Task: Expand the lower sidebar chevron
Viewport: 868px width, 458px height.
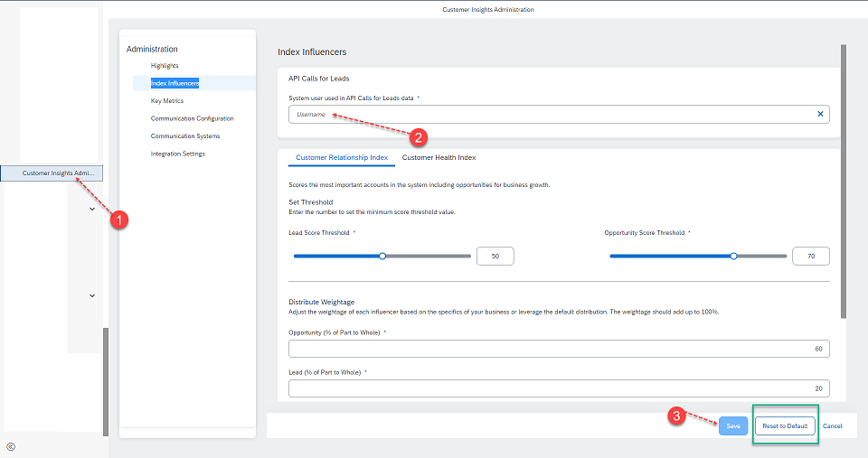Action: (92, 296)
